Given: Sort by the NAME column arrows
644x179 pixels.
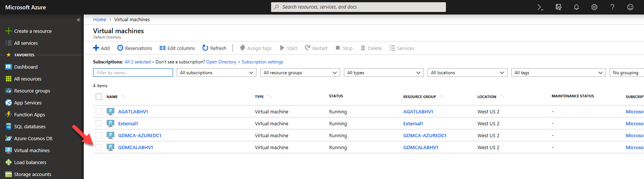Looking at the screenshot, I should [124, 97].
